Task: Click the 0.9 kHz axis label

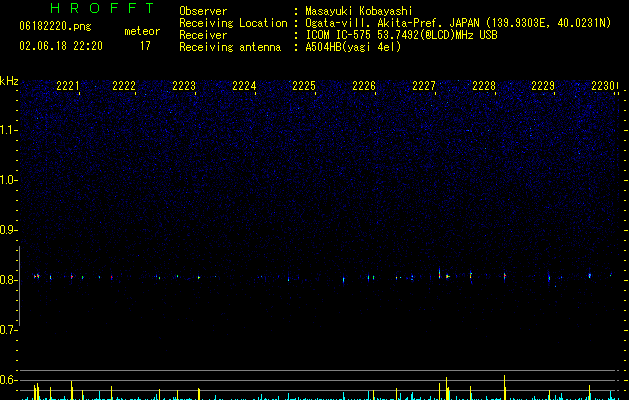Action: 8,230
